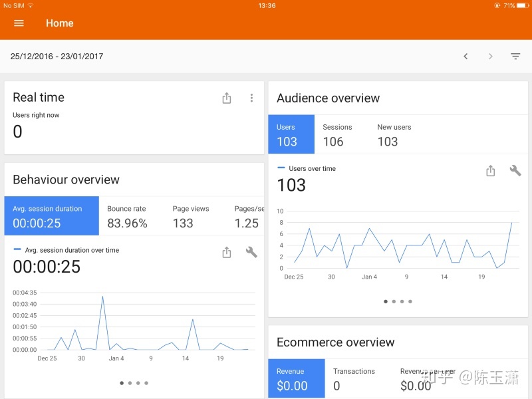
Task: Select the Revenue per user tab
Action: (x=428, y=378)
